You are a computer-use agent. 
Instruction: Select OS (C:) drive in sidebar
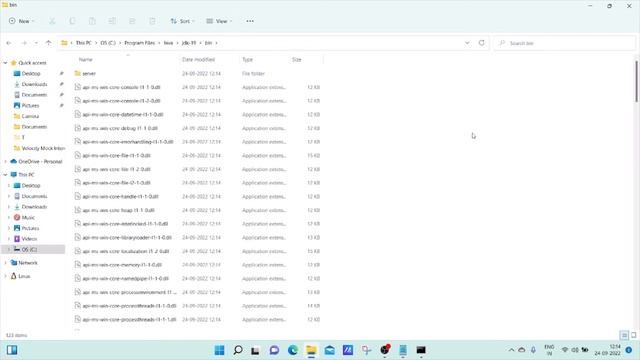(29, 249)
